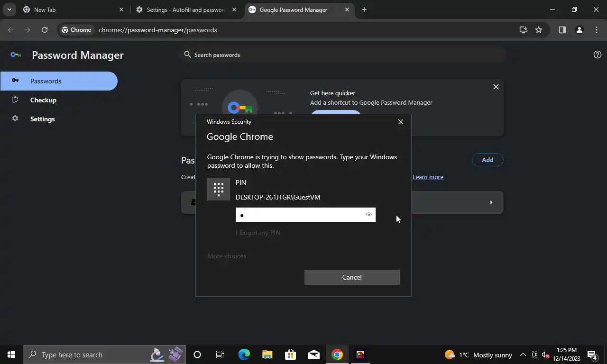Go back to previous page
This screenshot has width=607, height=364.
click(11, 30)
